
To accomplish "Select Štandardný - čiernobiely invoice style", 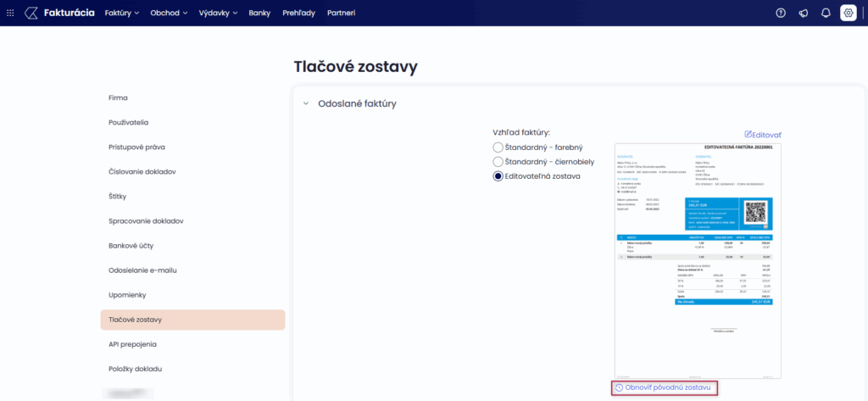I will (x=498, y=162).
